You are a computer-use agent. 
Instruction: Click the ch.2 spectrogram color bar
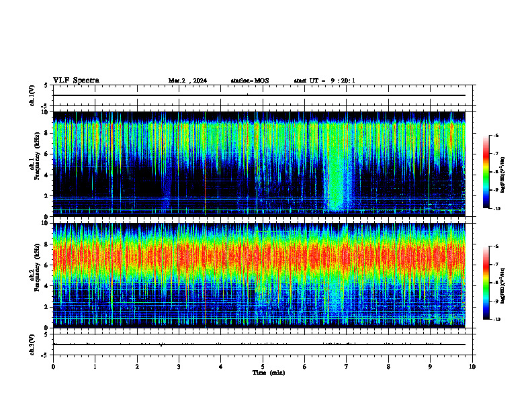pyautogui.click(x=486, y=283)
